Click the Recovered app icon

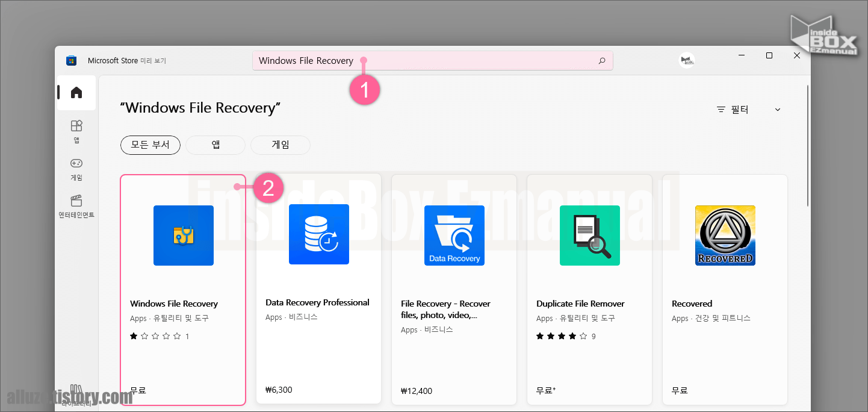click(x=725, y=236)
